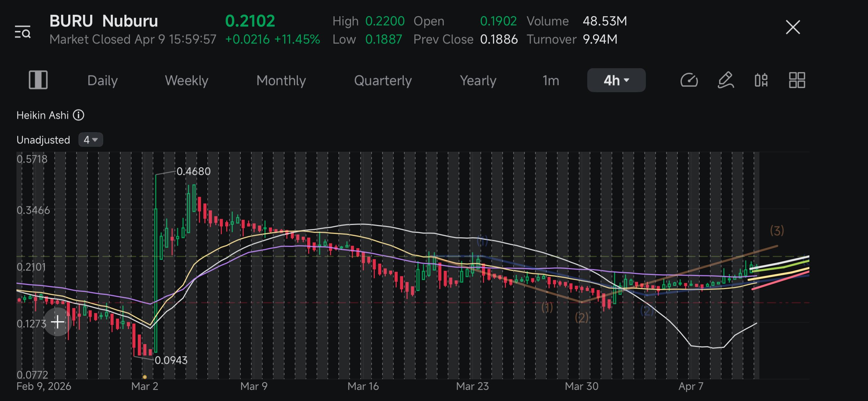Viewport: 868px width, 401px height.
Task: Click the High value 0.2200
Action: pyautogui.click(x=385, y=21)
